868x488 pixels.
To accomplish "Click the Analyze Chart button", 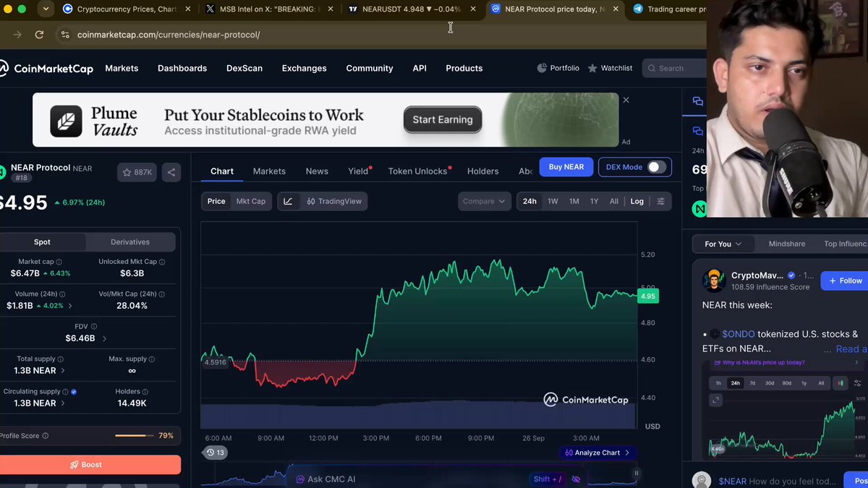I will [597, 453].
